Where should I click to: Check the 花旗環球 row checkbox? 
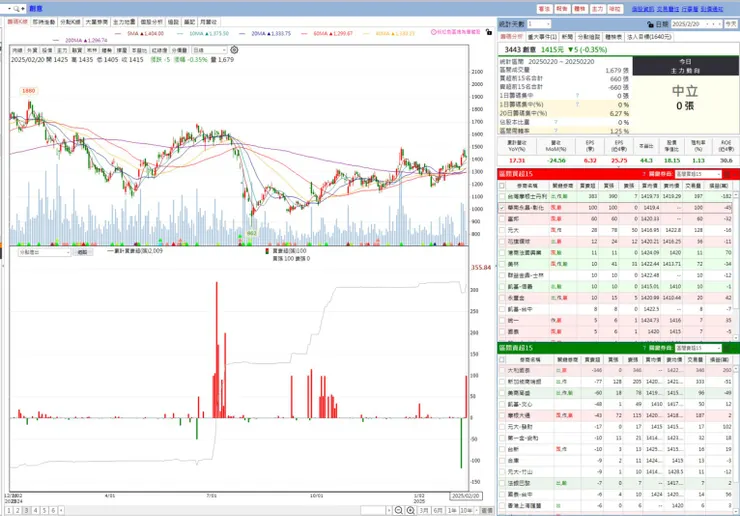(502, 242)
